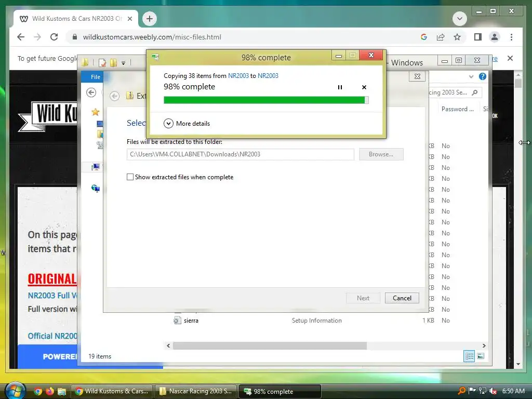The width and height of the screenshot is (532, 399).
Task: Open a new Chrome tab
Action: click(x=149, y=19)
